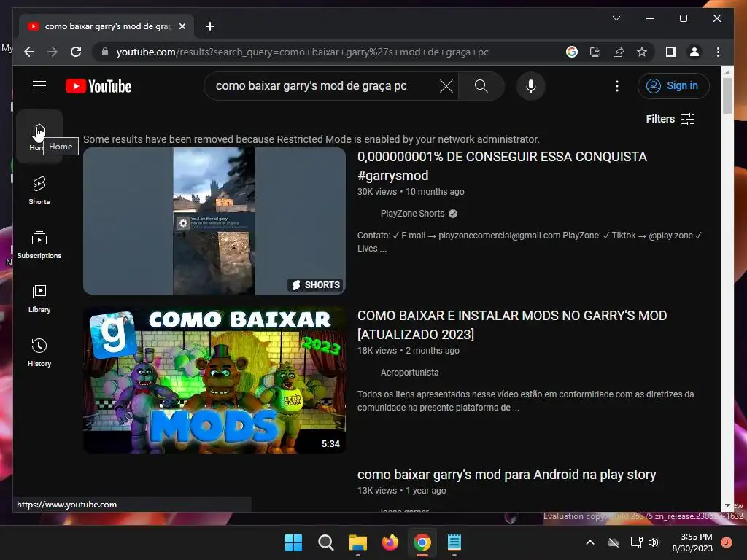This screenshot has width=747, height=560.
Task: Open File Explorer from taskbar
Action: tap(357, 542)
